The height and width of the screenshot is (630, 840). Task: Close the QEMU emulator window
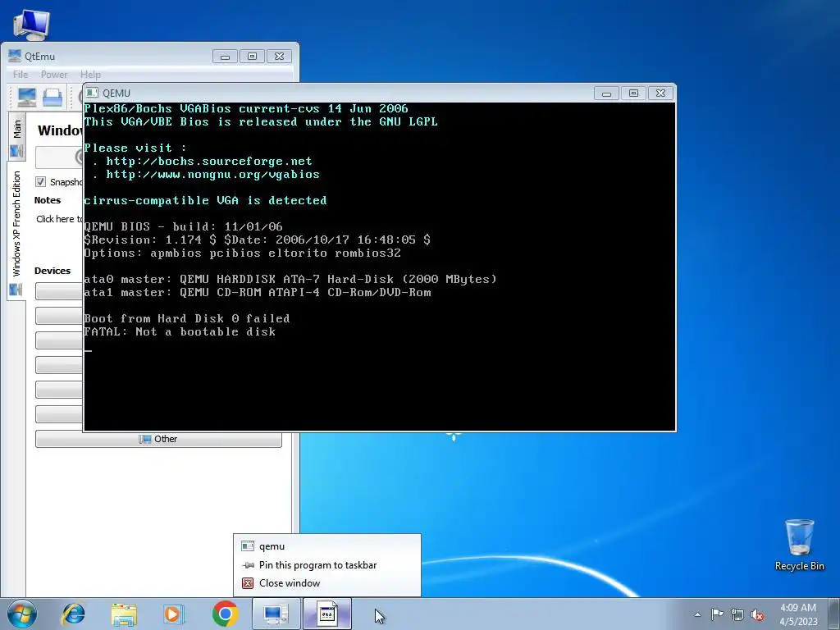click(x=661, y=94)
